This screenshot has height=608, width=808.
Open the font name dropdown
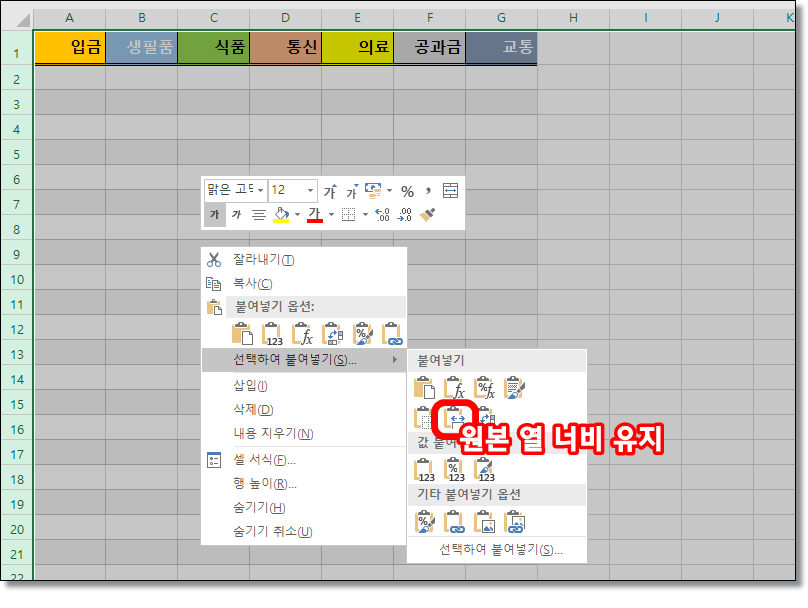click(x=261, y=190)
